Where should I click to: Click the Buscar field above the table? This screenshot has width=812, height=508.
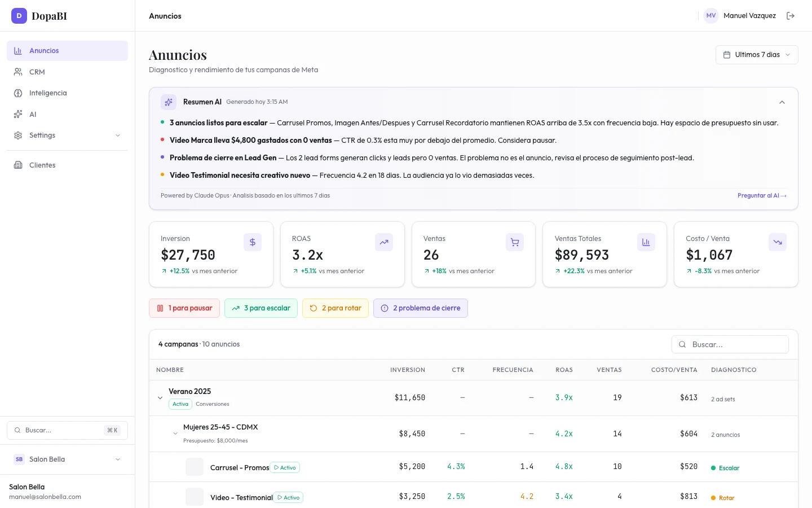coord(730,344)
